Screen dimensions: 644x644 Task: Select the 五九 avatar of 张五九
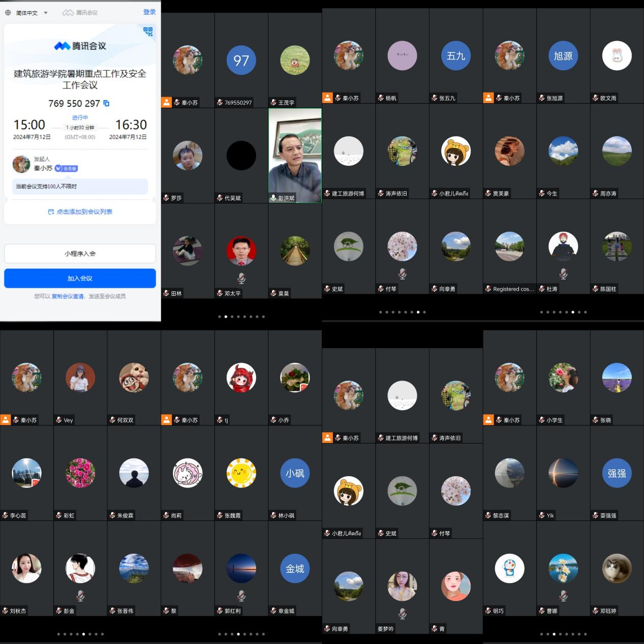[455, 56]
